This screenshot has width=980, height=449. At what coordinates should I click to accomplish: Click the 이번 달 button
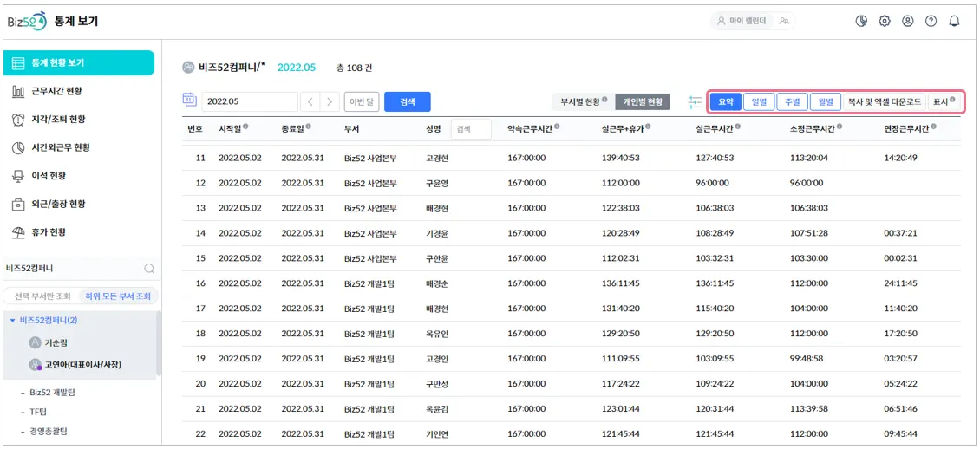362,101
